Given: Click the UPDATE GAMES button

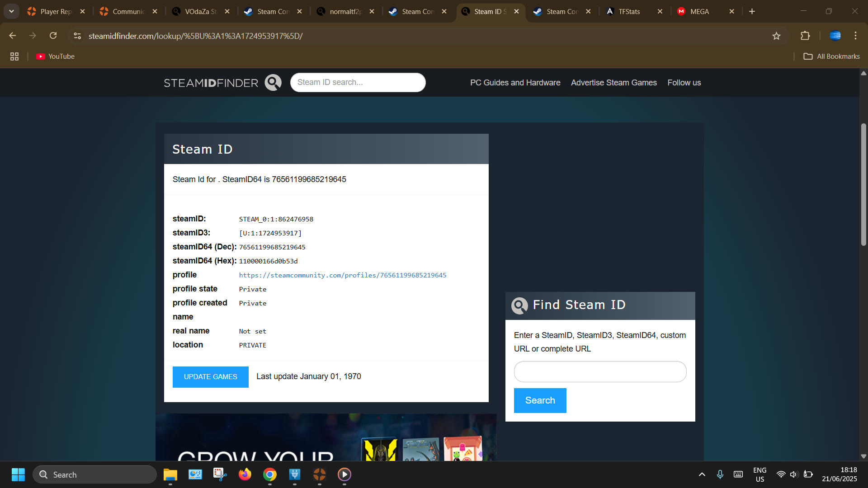Looking at the screenshot, I should click(x=211, y=377).
